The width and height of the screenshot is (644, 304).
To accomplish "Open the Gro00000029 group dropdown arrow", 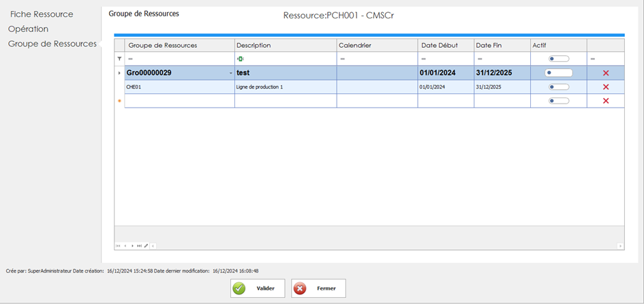I will [x=230, y=73].
